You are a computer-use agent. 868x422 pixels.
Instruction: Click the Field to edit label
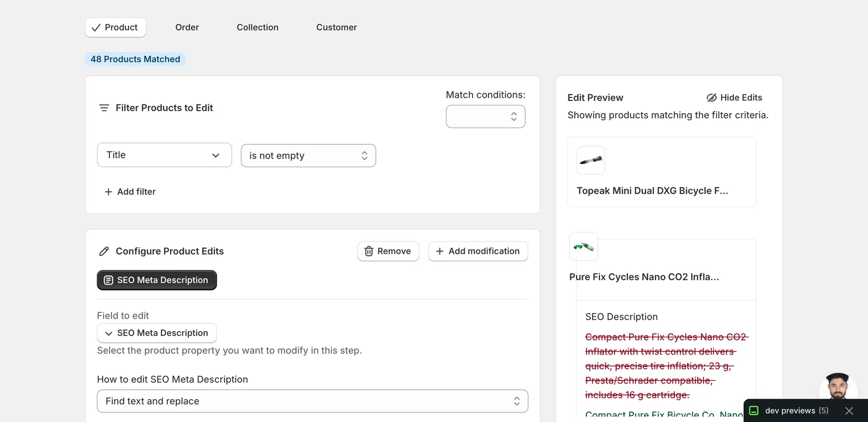click(x=123, y=316)
